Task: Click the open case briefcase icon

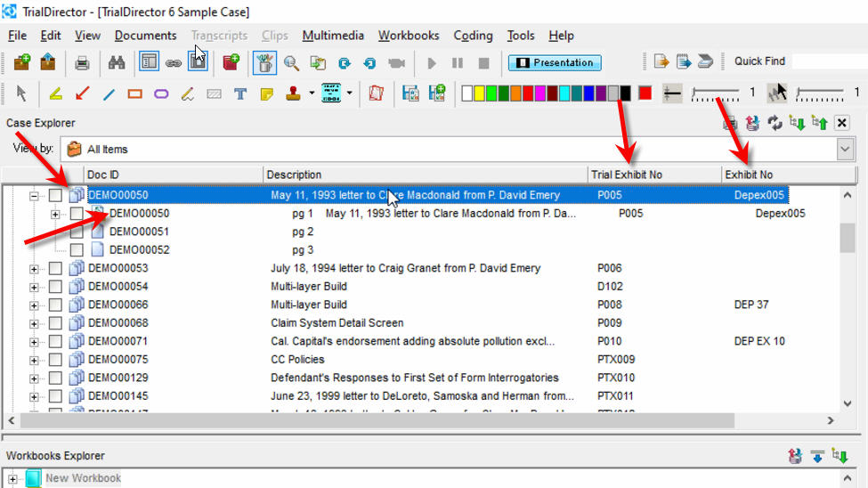Action: tap(48, 62)
